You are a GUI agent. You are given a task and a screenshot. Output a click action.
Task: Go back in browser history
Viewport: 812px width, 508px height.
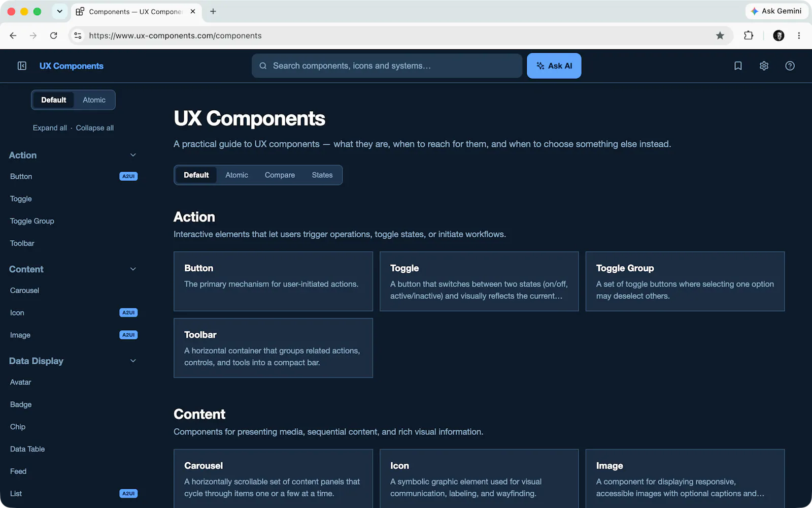[13, 36]
